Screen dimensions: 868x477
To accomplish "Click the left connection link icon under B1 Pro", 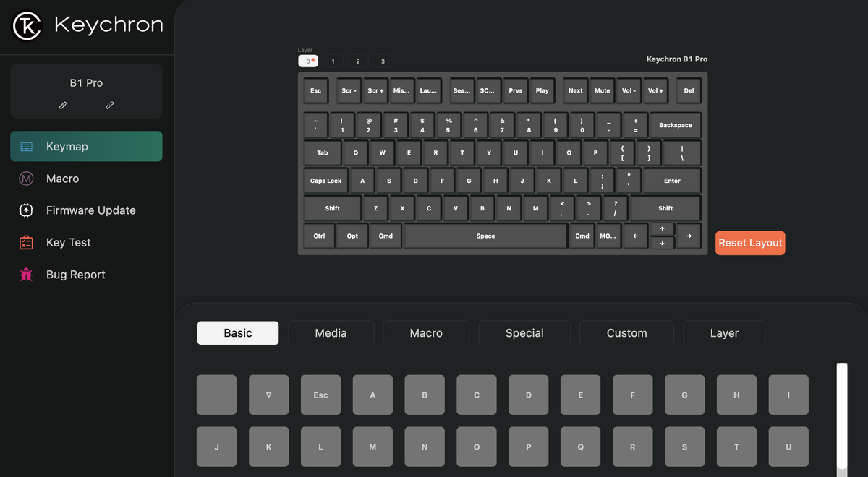I will (x=63, y=105).
